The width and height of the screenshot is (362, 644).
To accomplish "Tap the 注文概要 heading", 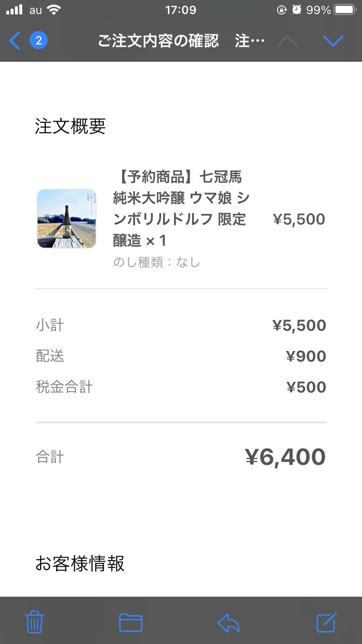I will click(x=70, y=126).
